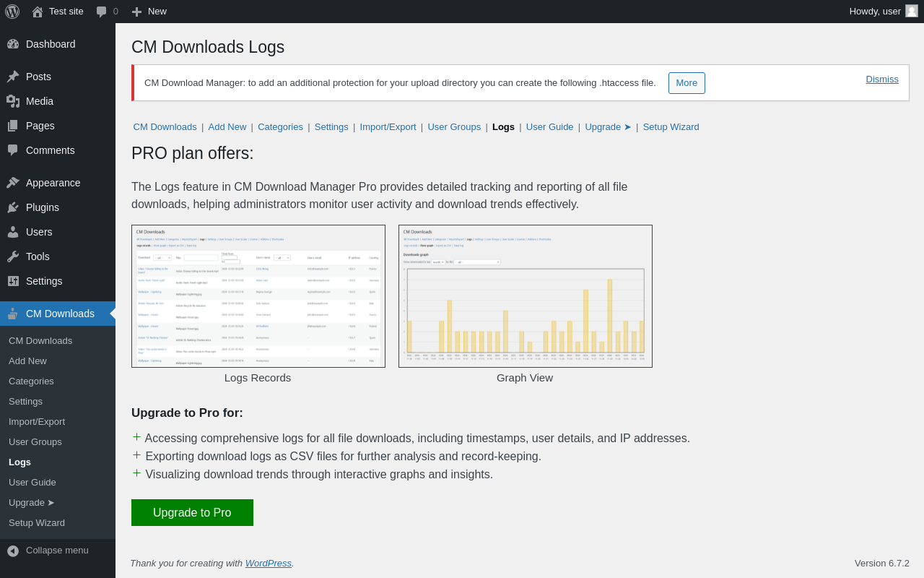Open Logs tab link
This screenshot has width=924, height=578.
tap(503, 127)
